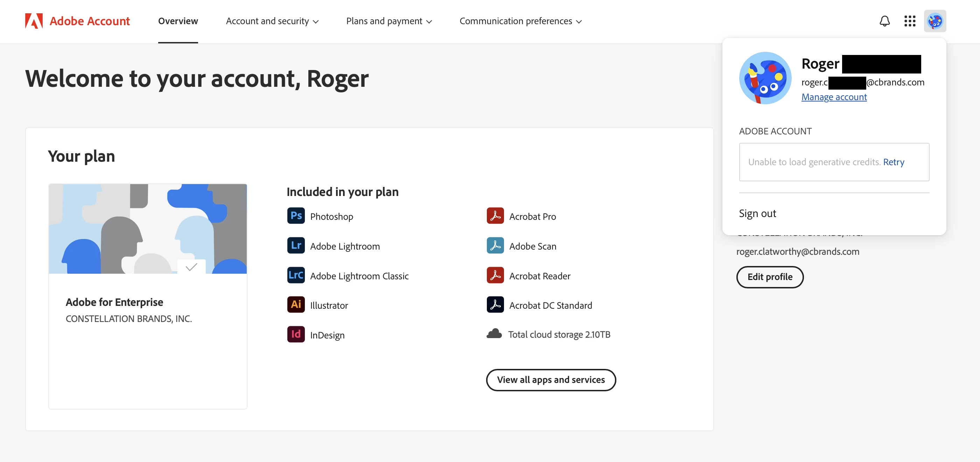Click the Lightroom Classic LrC icon
980x462 pixels.
[x=296, y=275]
